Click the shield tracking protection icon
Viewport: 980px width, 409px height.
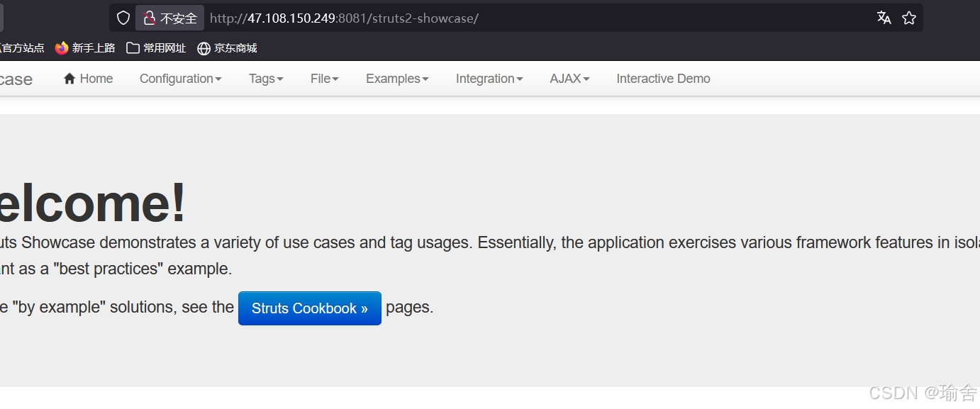[123, 18]
